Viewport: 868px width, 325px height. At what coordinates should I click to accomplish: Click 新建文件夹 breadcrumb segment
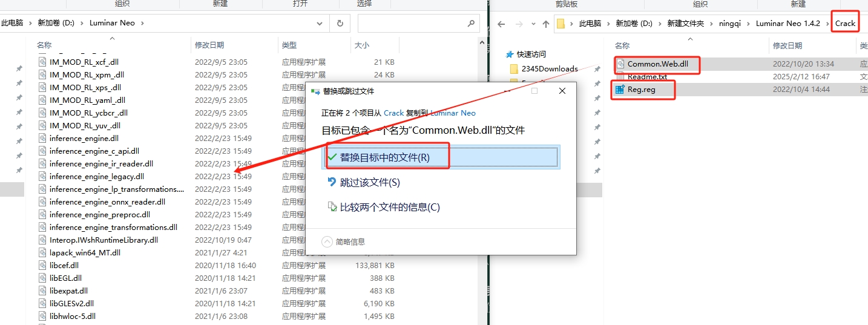(x=685, y=24)
